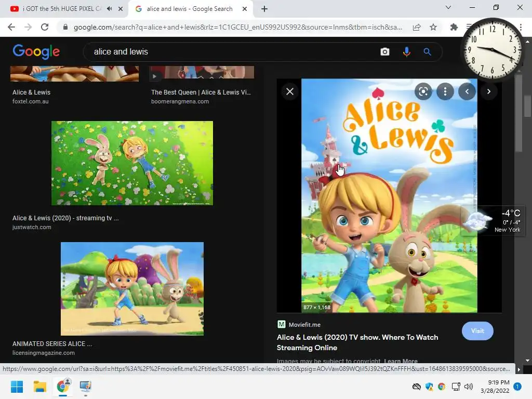The width and height of the screenshot is (532, 399).
Task: Click the Learn More copyright link
Action: tap(401, 361)
